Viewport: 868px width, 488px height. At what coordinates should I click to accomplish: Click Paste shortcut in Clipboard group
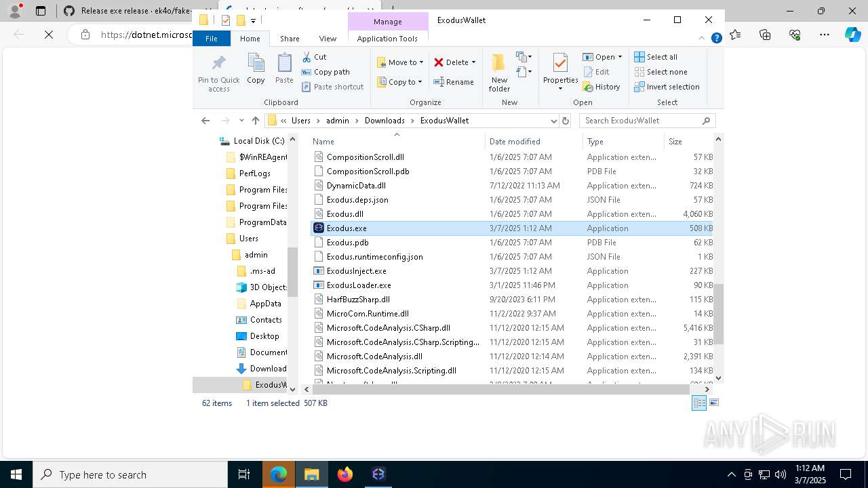[x=332, y=87]
